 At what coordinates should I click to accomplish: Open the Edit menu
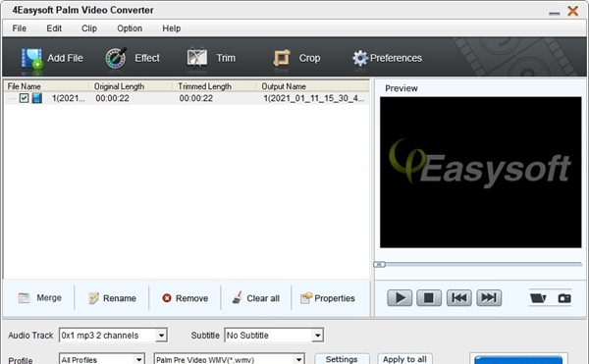(x=54, y=28)
